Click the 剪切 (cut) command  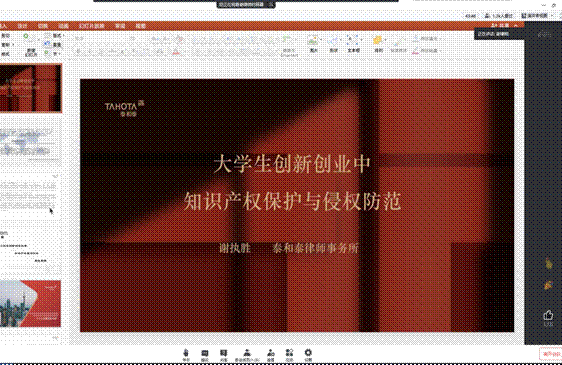(6, 35)
